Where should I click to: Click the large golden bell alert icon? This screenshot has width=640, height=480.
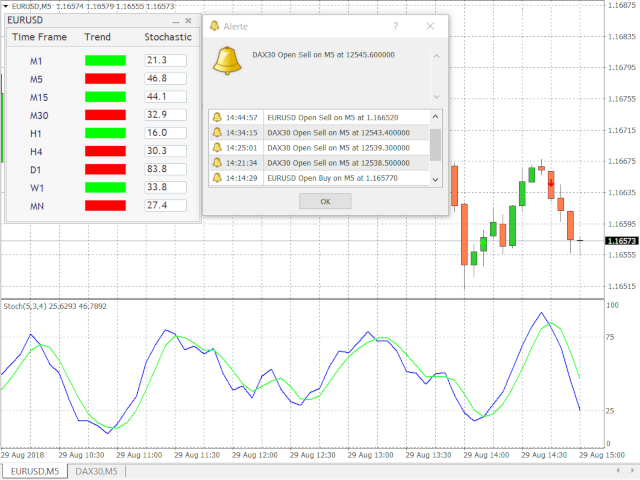227,61
